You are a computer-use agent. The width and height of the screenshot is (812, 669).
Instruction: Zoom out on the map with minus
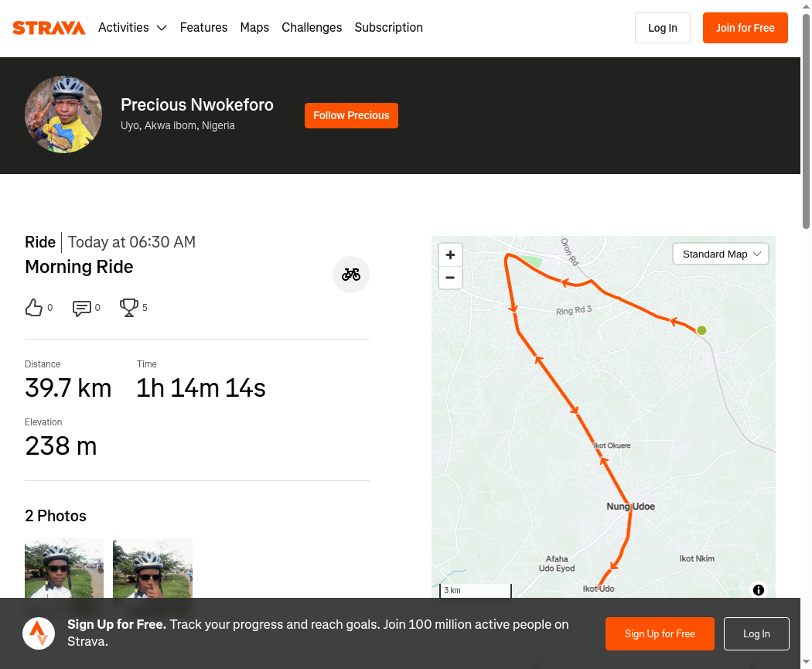tap(451, 278)
